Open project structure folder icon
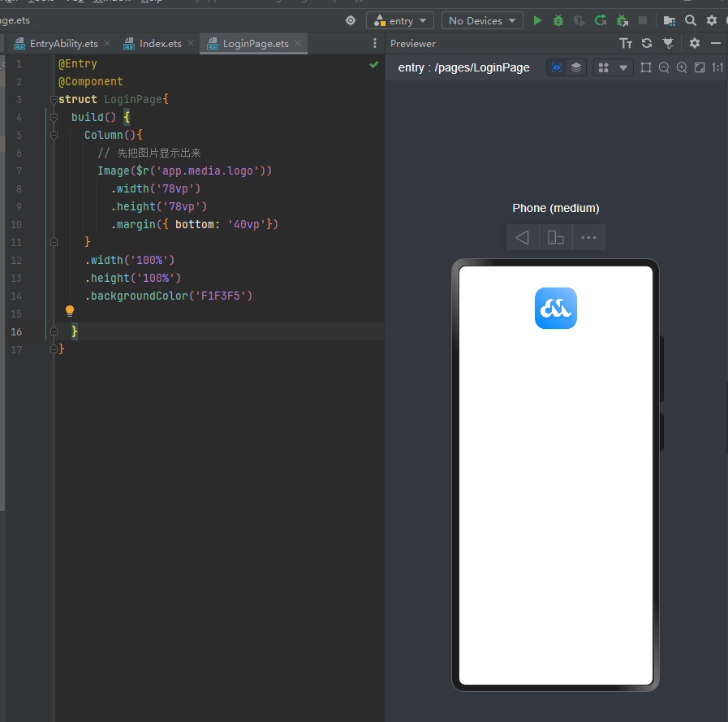Image resolution: width=728 pixels, height=722 pixels. (x=669, y=20)
